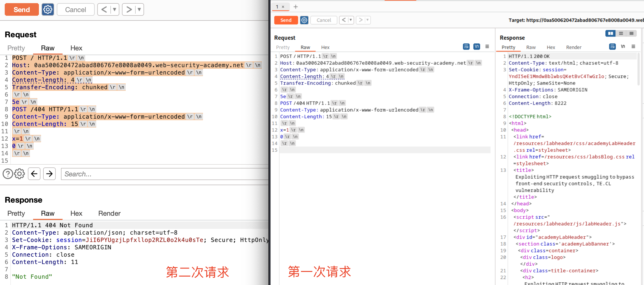This screenshot has height=285, width=644.
Task: Add a new Repeater tab with plus
Action: pyautogui.click(x=296, y=7)
